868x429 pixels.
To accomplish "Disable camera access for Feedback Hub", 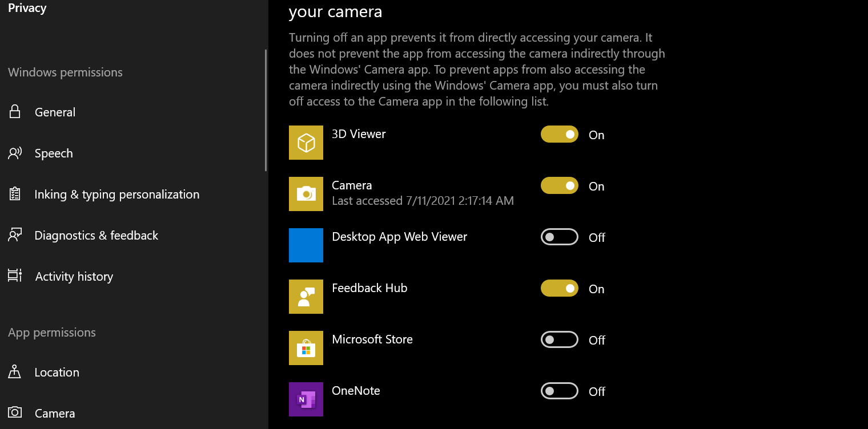I will [x=560, y=288].
